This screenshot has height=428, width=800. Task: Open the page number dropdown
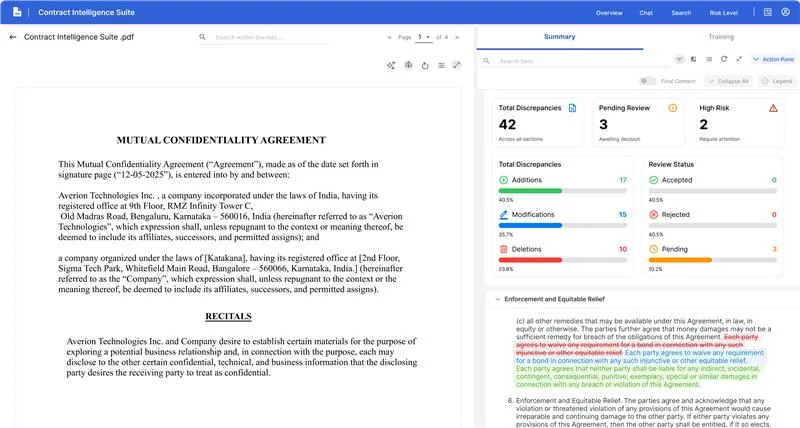click(424, 37)
